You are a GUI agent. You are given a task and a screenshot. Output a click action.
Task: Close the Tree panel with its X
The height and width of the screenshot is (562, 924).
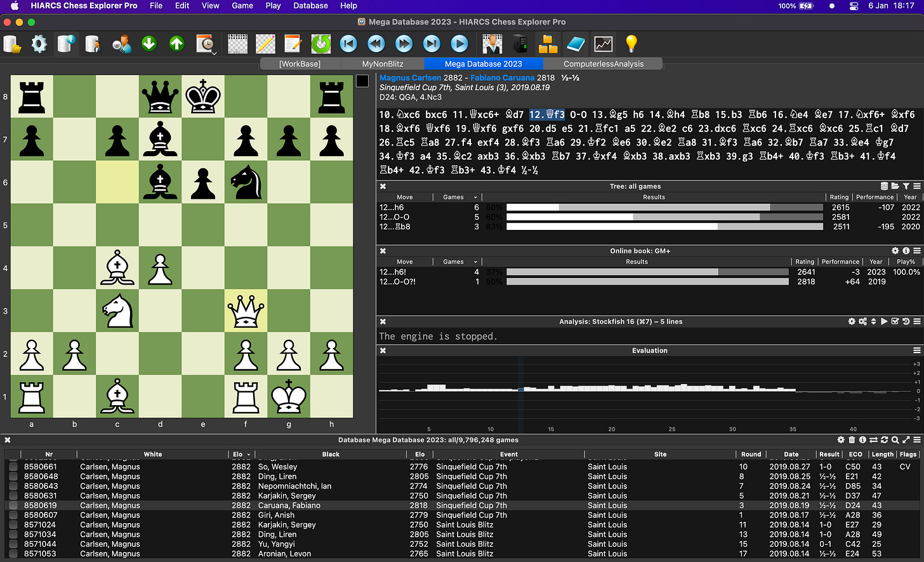383,186
